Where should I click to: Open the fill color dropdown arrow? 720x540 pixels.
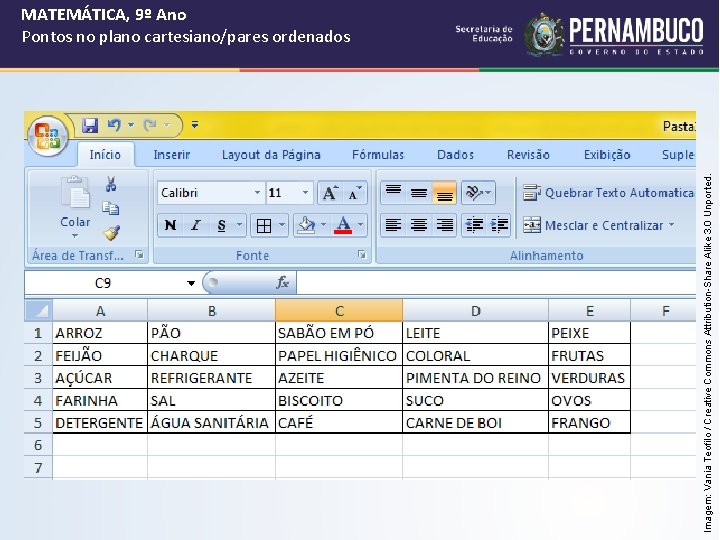[x=323, y=225]
